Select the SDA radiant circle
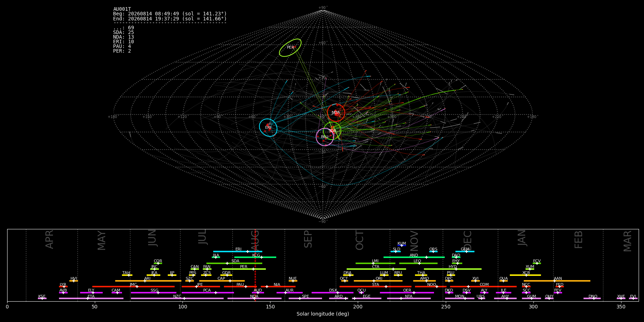644x322 pixels. (332, 131)
